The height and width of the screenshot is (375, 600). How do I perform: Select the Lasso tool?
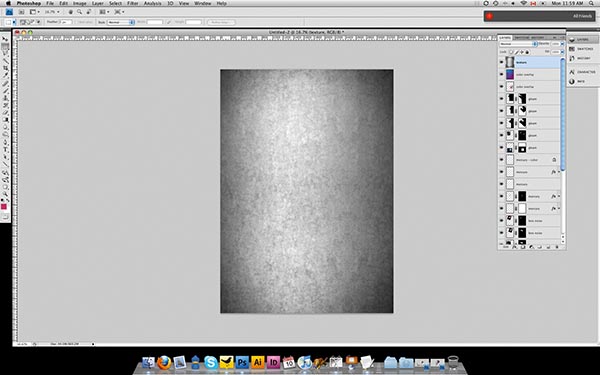click(x=5, y=54)
